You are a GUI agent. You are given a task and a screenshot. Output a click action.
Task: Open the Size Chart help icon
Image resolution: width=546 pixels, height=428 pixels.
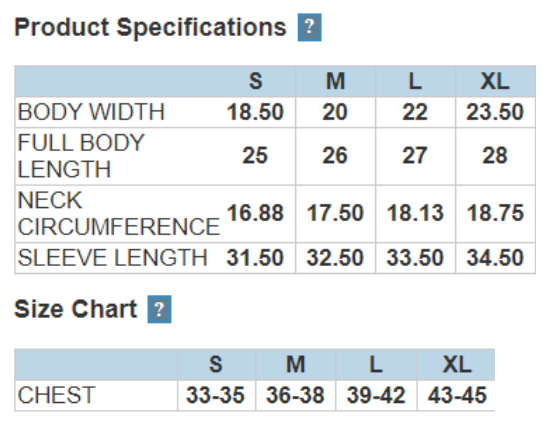coord(159,309)
